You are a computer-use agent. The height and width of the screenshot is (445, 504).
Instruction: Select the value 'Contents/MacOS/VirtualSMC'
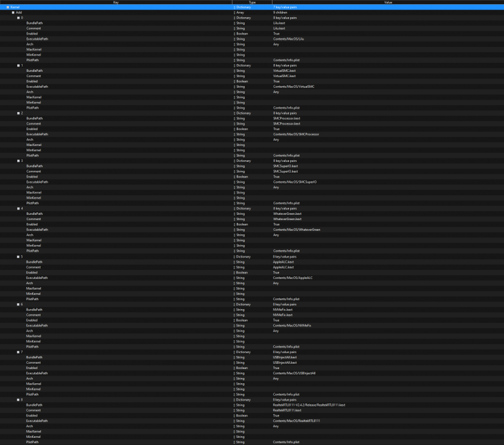click(294, 87)
